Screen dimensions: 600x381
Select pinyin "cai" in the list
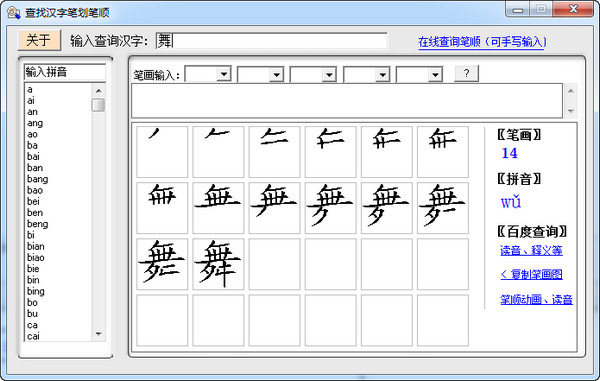click(x=33, y=336)
